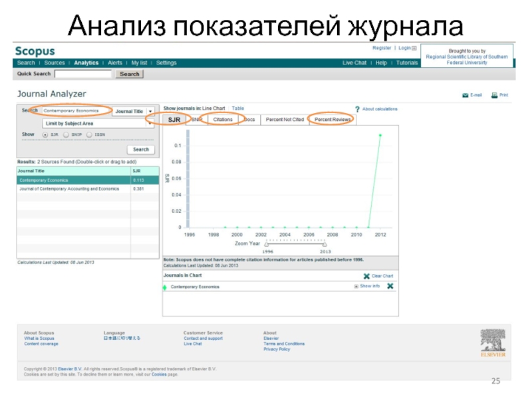Open the Alerts menu item
This screenshot has height=399, width=532.
(115, 63)
